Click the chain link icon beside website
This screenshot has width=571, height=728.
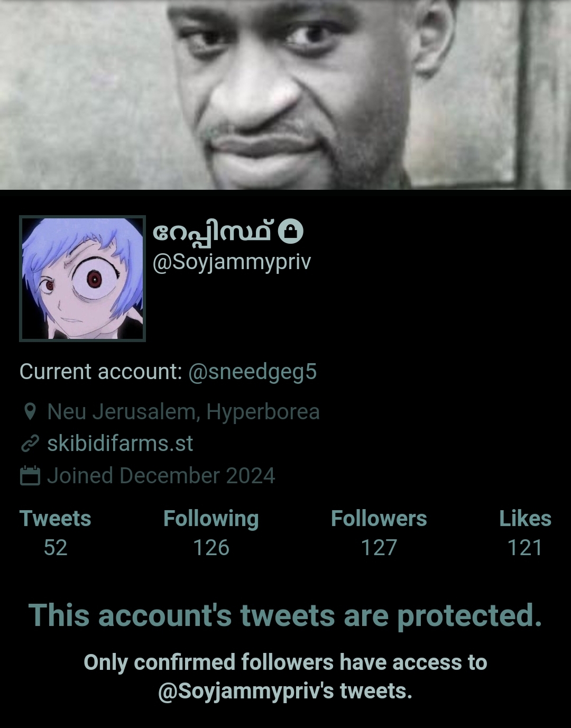[x=30, y=444]
